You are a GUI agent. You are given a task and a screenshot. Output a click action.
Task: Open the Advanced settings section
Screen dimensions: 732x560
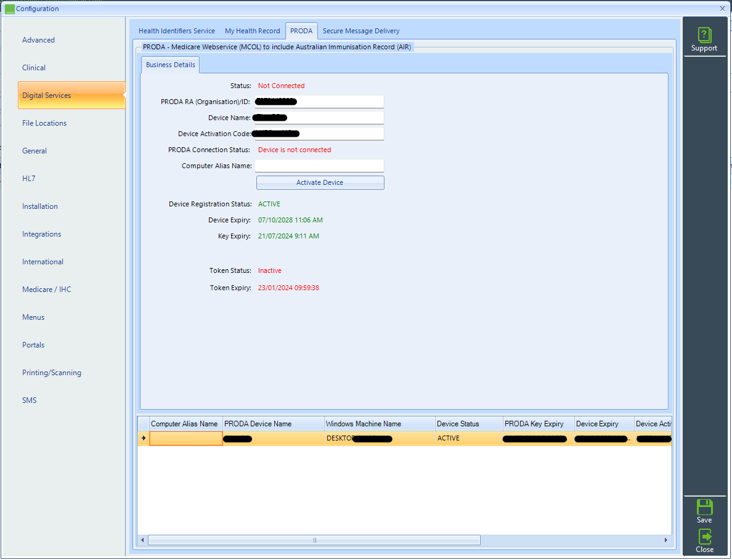coord(38,40)
